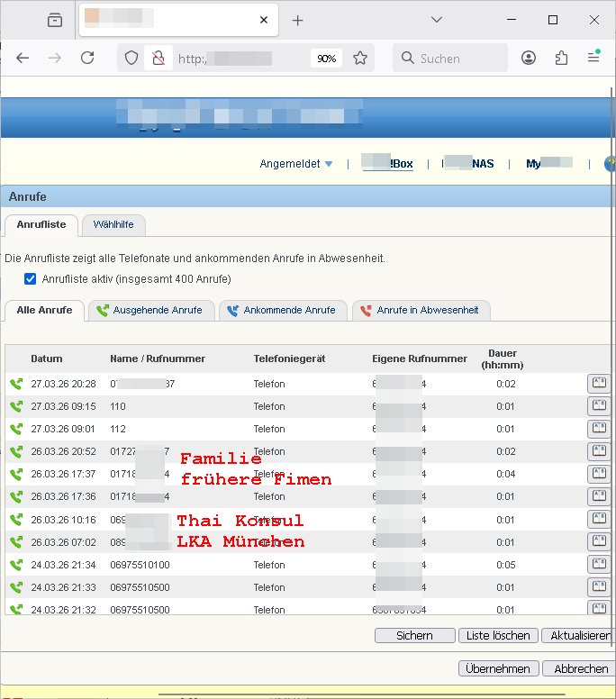Click the phonebook icon for the 110 call
Viewport: 616px width, 699px height.
click(x=598, y=406)
